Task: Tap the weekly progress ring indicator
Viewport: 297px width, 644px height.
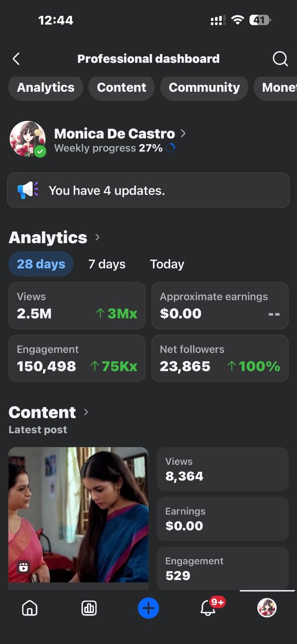Action: 171,148
